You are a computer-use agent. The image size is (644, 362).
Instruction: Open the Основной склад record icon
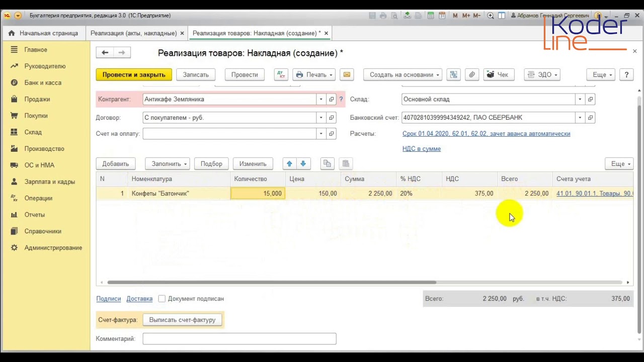pos(590,100)
